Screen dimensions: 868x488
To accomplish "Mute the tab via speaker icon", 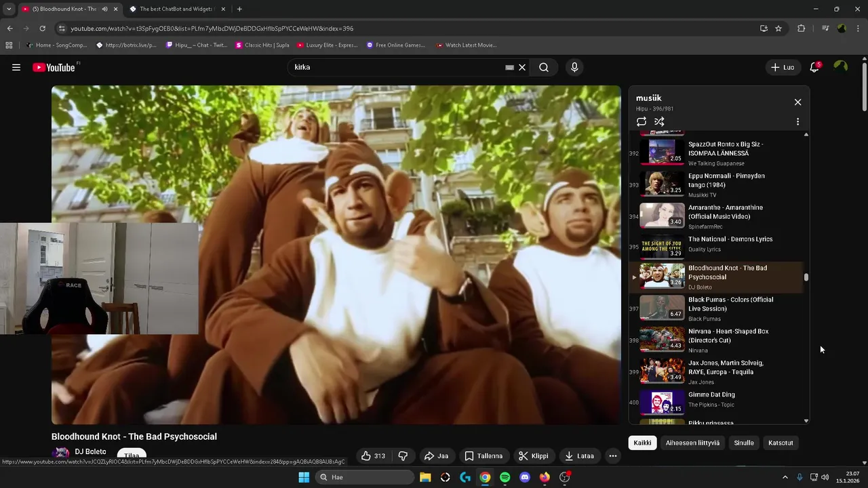I will [x=104, y=9].
